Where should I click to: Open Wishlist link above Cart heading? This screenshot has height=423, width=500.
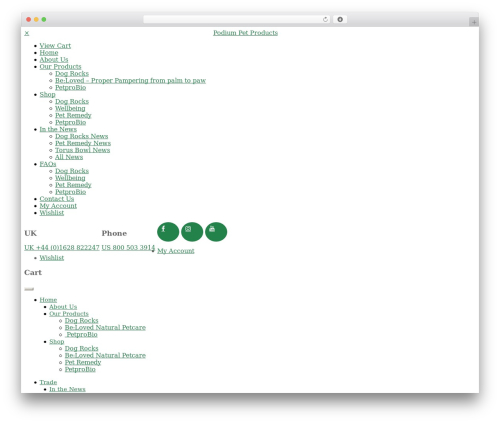[52, 258]
